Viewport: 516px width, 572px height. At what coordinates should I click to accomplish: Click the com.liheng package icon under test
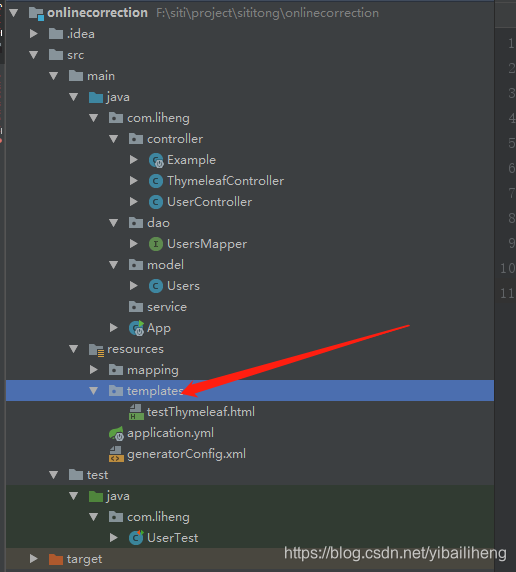point(116,517)
